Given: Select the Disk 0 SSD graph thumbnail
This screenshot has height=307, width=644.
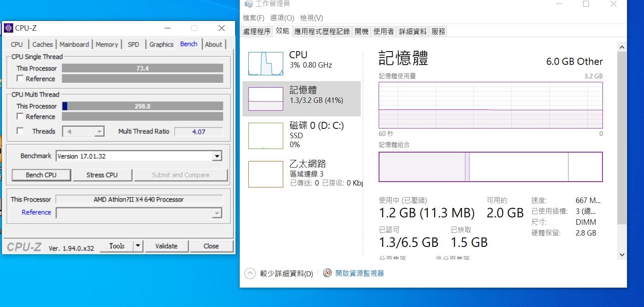Looking at the screenshot, I should pyautogui.click(x=266, y=136).
